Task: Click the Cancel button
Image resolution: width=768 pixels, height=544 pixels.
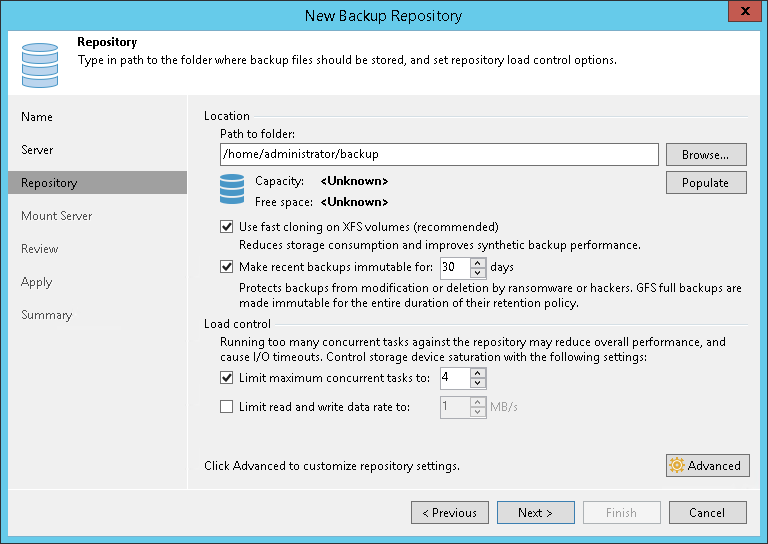Action: click(707, 513)
